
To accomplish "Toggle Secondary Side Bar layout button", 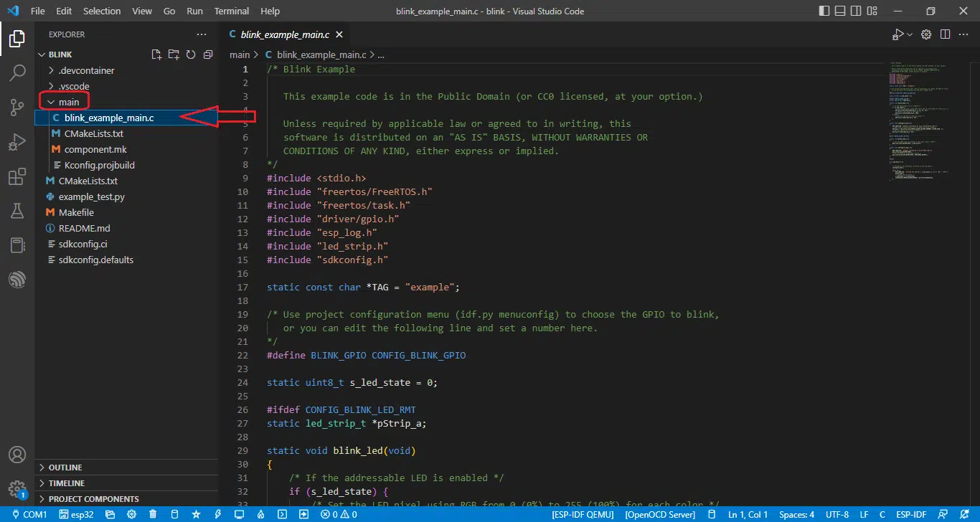I will (x=856, y=11).
